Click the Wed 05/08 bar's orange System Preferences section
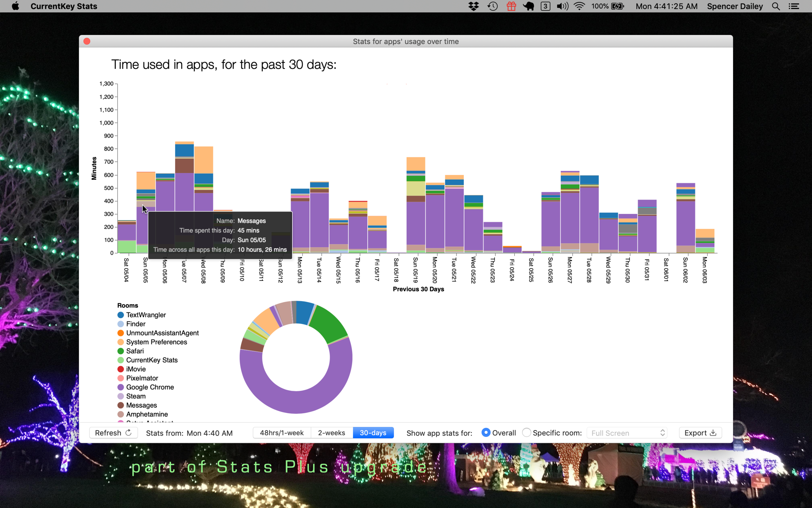This screenshot has width=812, height=508. [x=203, y=160]
